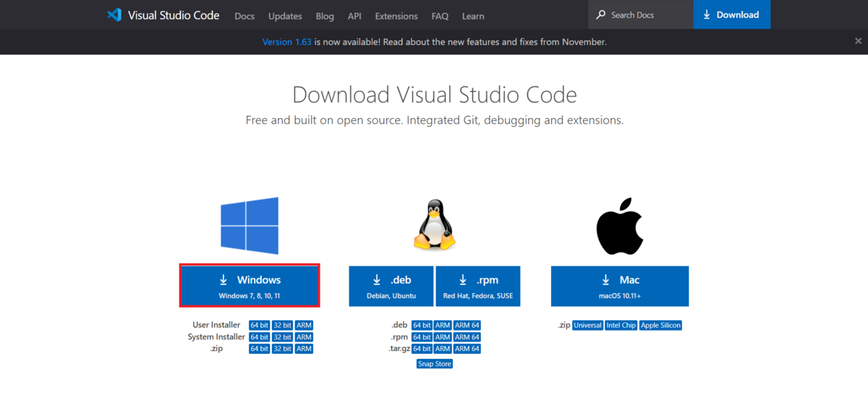Viewport: 868px width, 414px height.
Task: Select System Installer ARM
Action: coord(304,337)
